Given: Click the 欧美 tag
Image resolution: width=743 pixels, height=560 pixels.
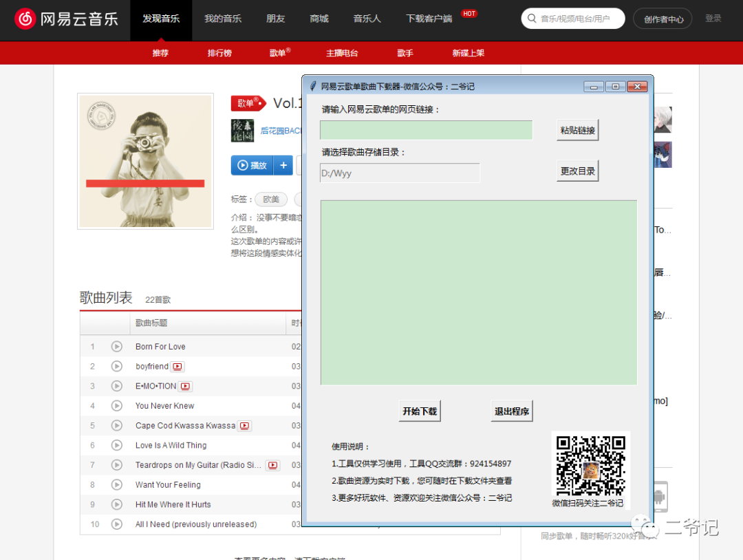Looking at the screenshot, I should click(271, 200).
